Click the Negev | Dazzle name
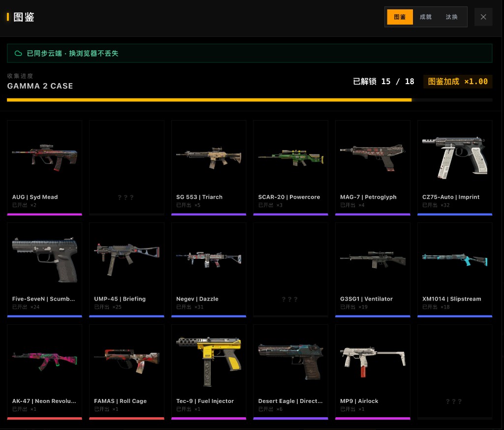 [x=197, y=299]
